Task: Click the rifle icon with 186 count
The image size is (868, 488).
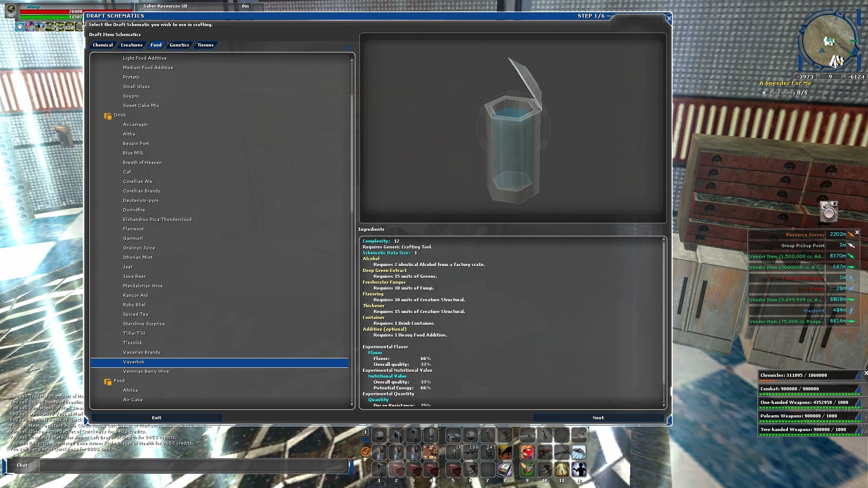Action: (471, 452)
